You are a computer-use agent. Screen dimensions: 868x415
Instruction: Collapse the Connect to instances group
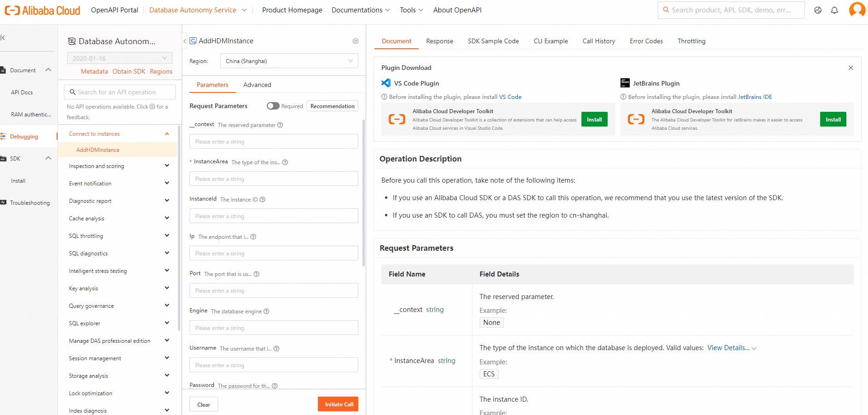coord(167,134)
